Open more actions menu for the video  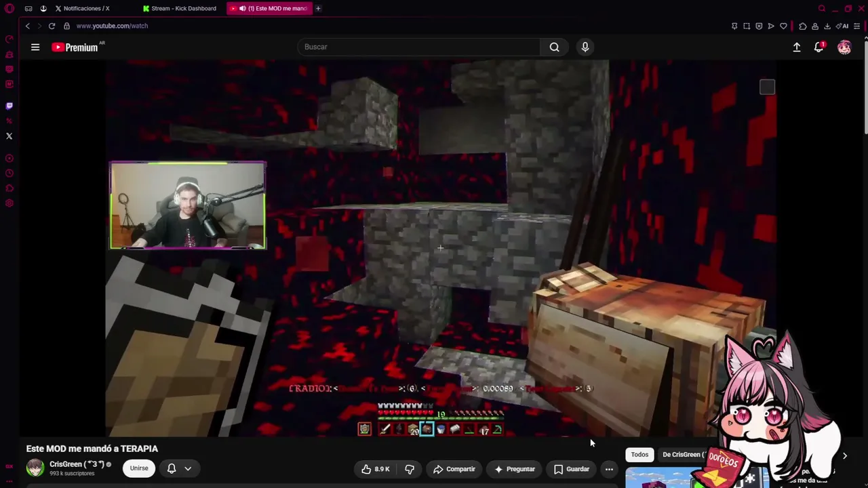point(609,469)
